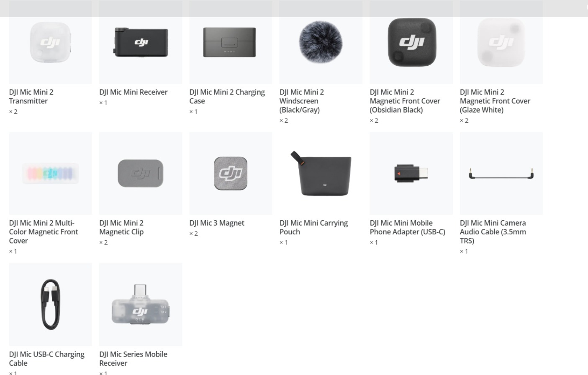Open the Mobile Phone Adapter (USB-C) image

[x=411, y=174]
